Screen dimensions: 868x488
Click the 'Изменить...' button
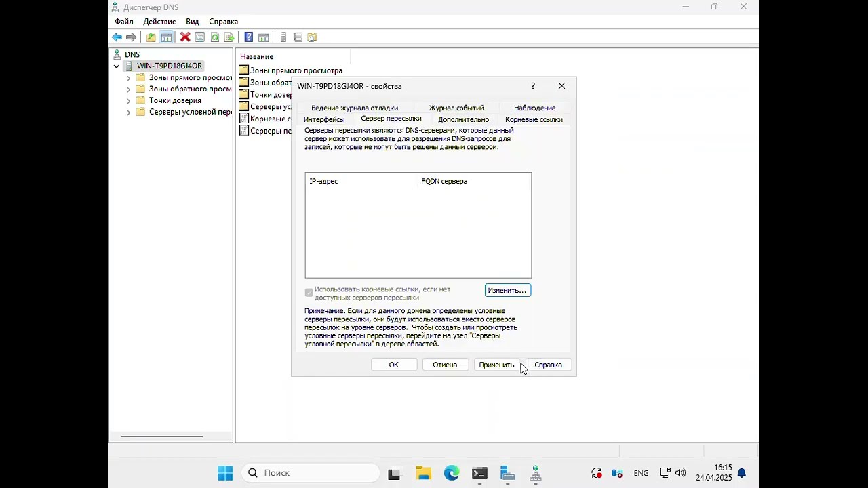(x=507, y=290)
